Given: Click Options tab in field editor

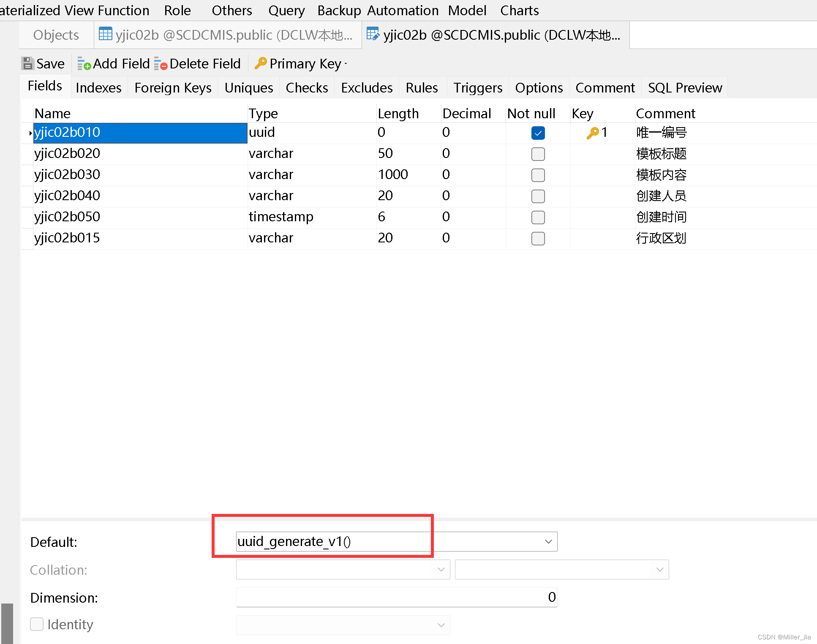Looking at the screenshot, I should 539,87.
